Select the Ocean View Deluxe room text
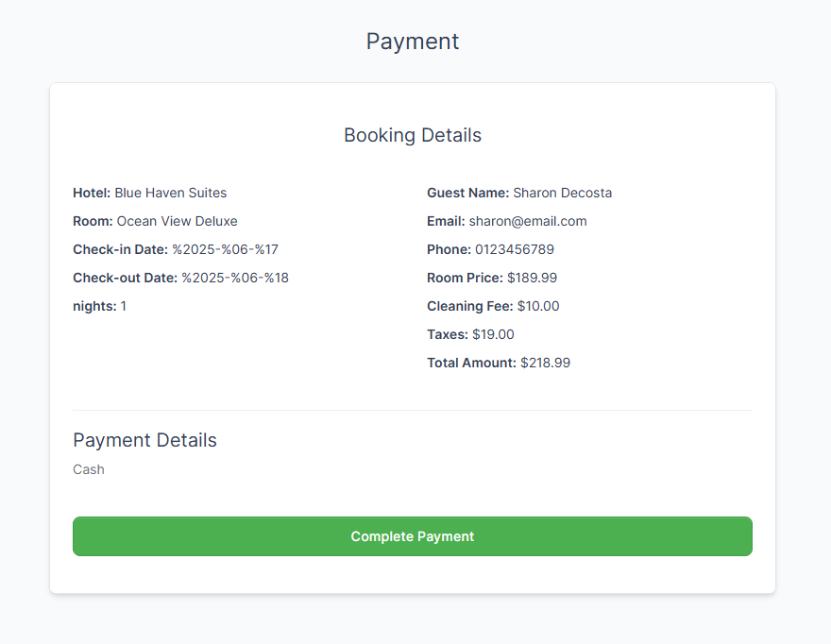 [177, 221]
